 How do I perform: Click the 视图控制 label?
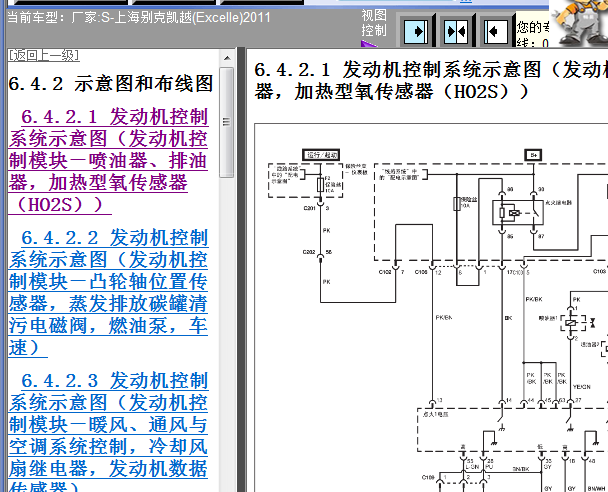(x=374, y=23)
